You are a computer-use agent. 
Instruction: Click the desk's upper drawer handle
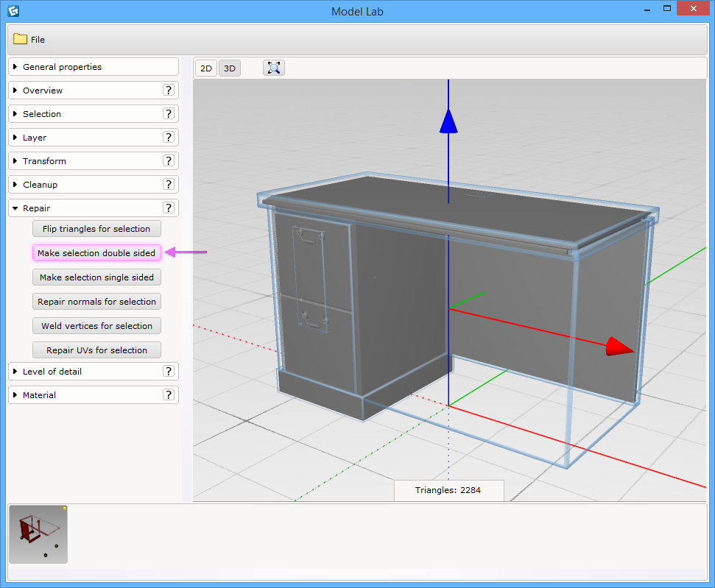pos(311,237)
